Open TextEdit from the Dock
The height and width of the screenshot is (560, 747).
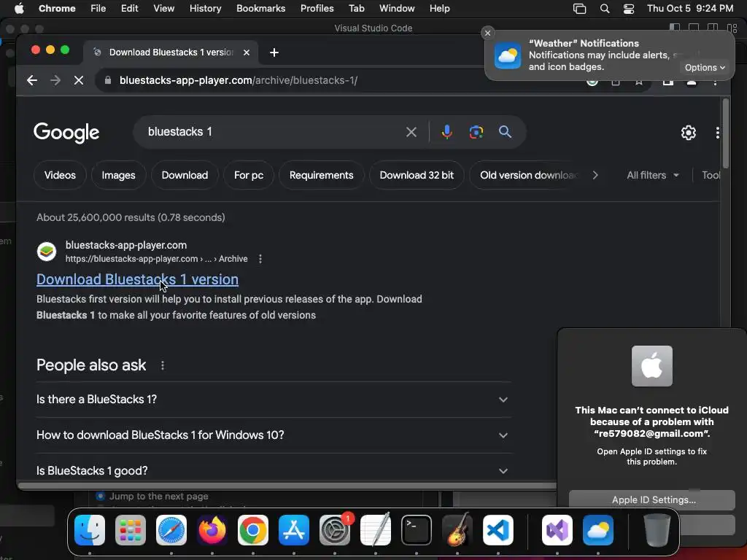coord(376,530)
